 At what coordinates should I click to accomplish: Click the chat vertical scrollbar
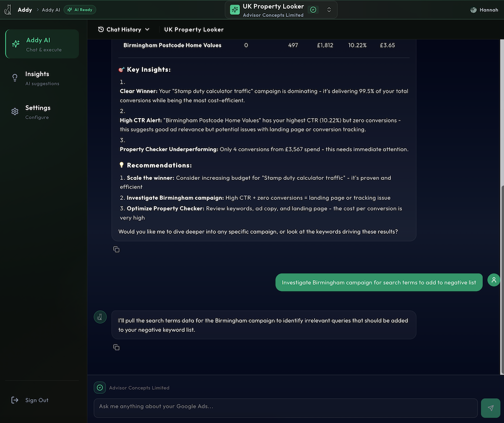(502, 277)
